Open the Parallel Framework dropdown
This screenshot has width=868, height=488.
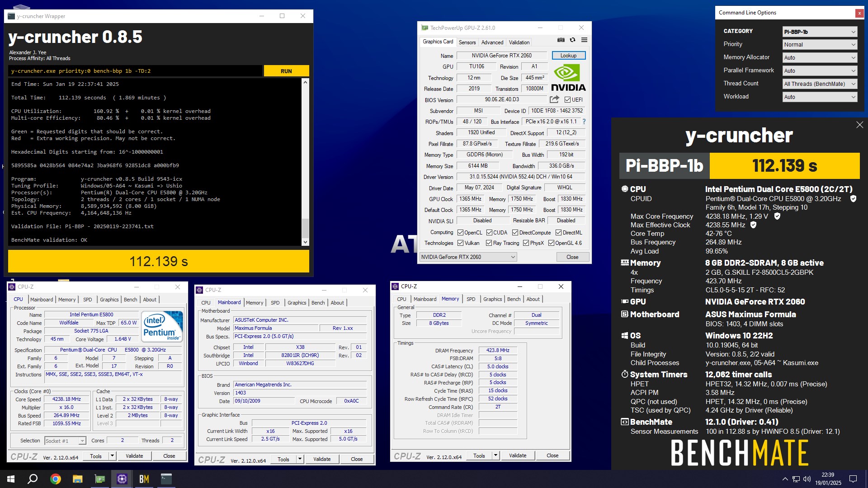(x=820, y=71)
